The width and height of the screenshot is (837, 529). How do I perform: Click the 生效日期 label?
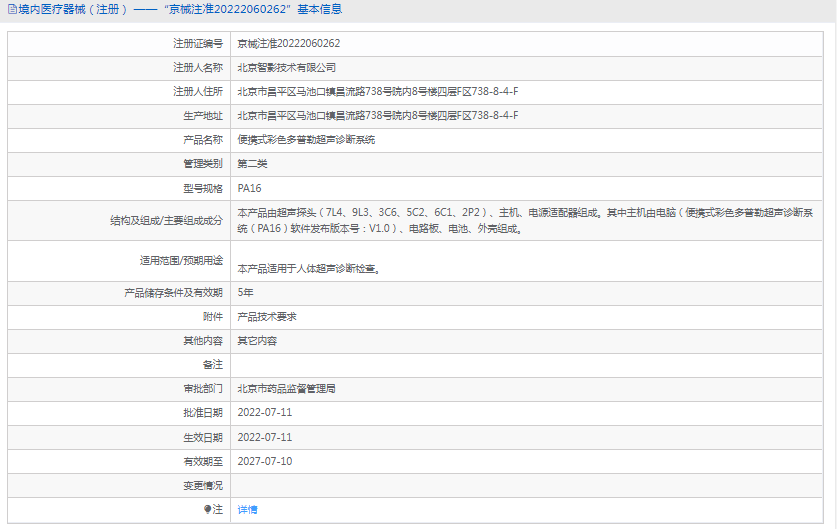point(203,437)
